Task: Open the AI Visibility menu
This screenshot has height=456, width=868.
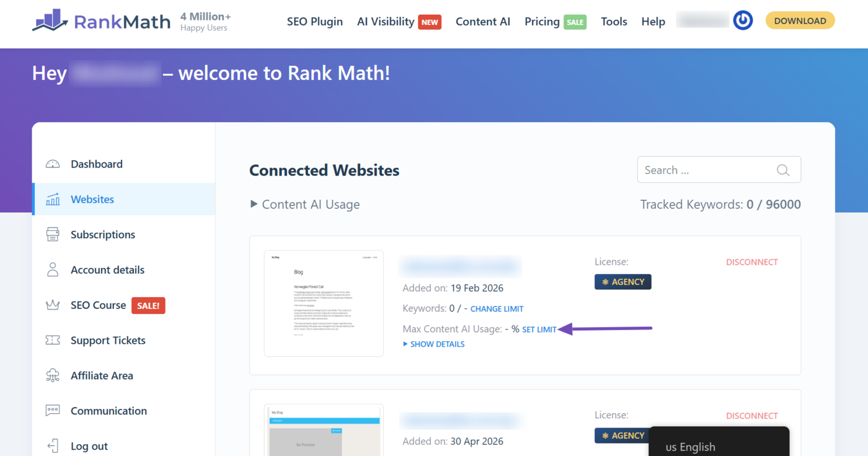Action: [x=386, y=22]
